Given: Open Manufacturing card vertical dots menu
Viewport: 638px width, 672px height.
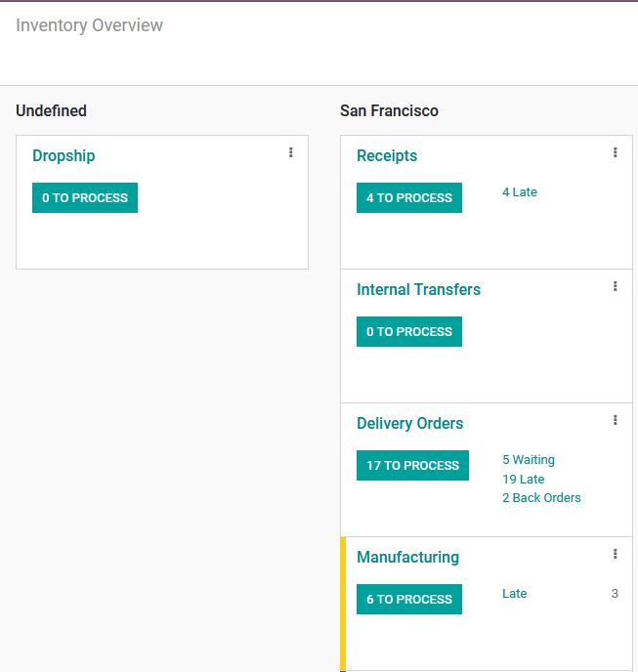Looking at the screenshot, I should click(615, 554).
